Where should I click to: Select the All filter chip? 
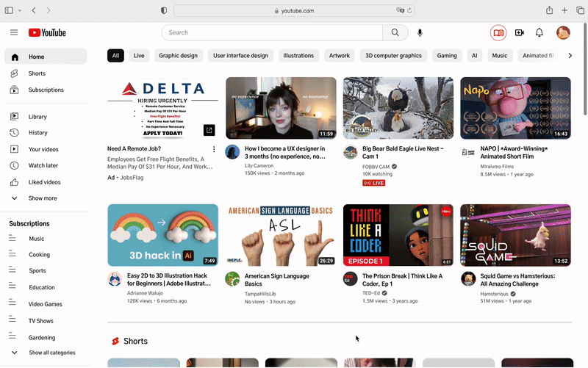[115, 56]
